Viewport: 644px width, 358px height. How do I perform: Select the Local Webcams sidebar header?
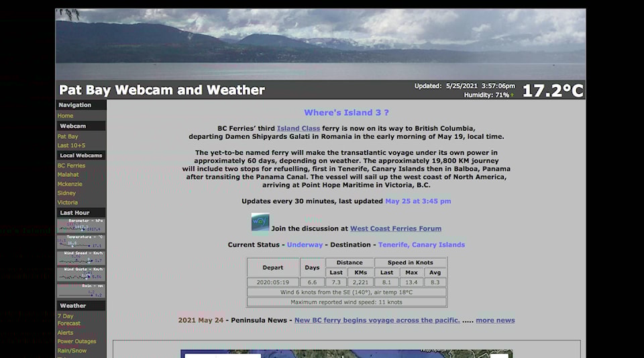(x=81, y=155)
